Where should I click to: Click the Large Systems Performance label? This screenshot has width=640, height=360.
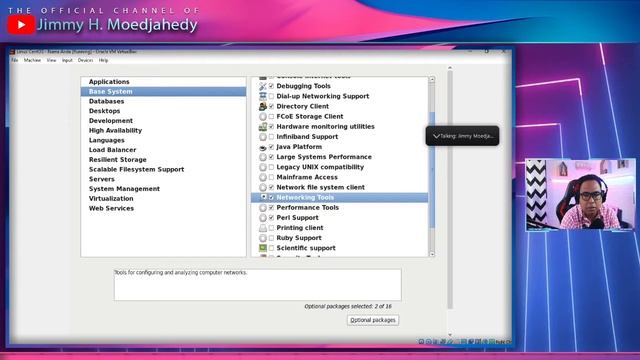(x=324, y=157)
